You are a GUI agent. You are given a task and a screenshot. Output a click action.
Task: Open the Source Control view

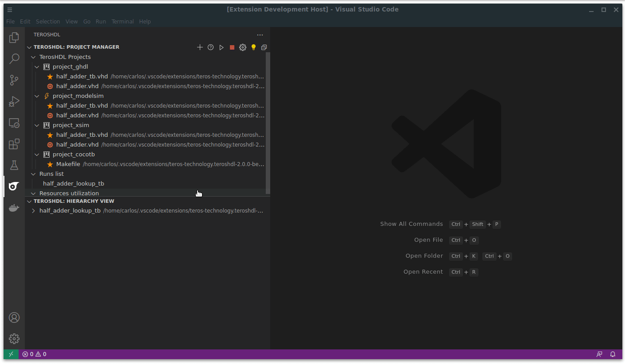point(14,80)
